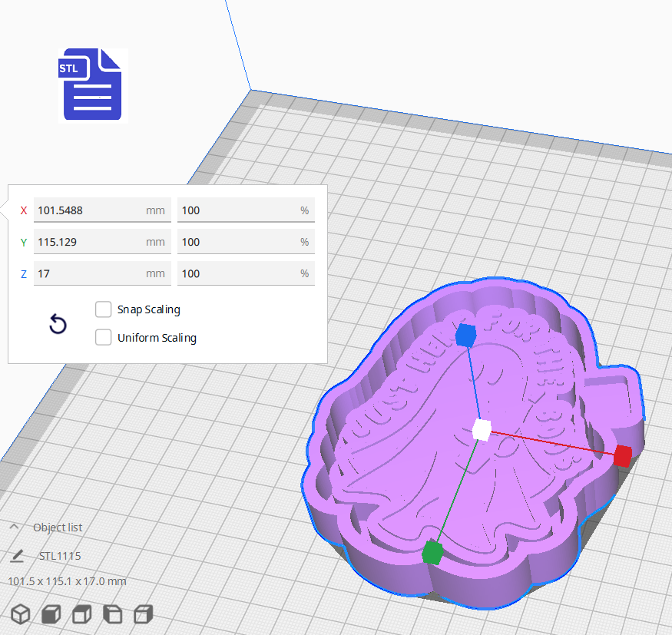The width and height of the screenshot is (672, 635).
Task: Switch to the top view cube icon
Action: pos(81,614)
